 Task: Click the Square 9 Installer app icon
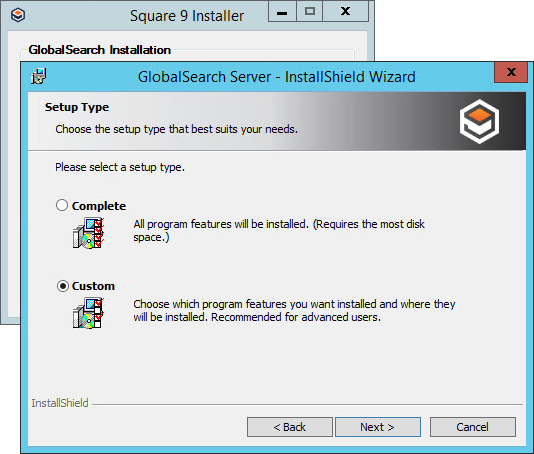18,15
